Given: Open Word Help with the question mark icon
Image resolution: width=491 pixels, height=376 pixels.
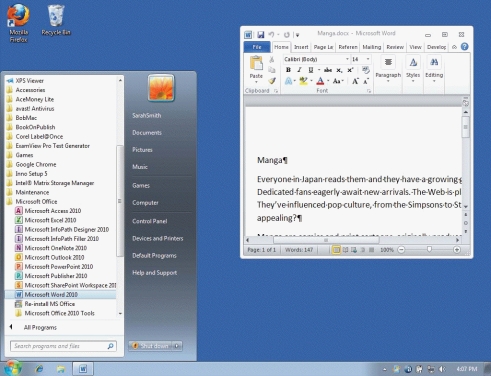Looking at the screenshot, I should point(465,47).
